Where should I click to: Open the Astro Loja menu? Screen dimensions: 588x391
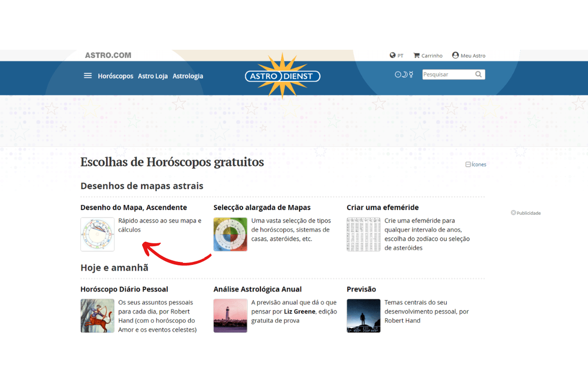[x=153, y=76]
